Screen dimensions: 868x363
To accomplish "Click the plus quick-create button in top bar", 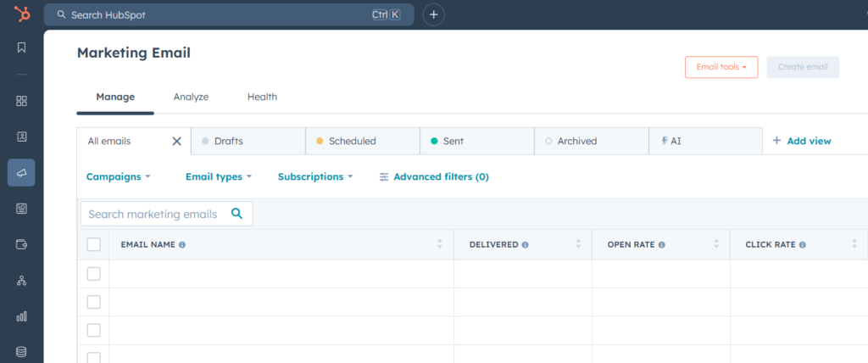I will coord(433,14).
